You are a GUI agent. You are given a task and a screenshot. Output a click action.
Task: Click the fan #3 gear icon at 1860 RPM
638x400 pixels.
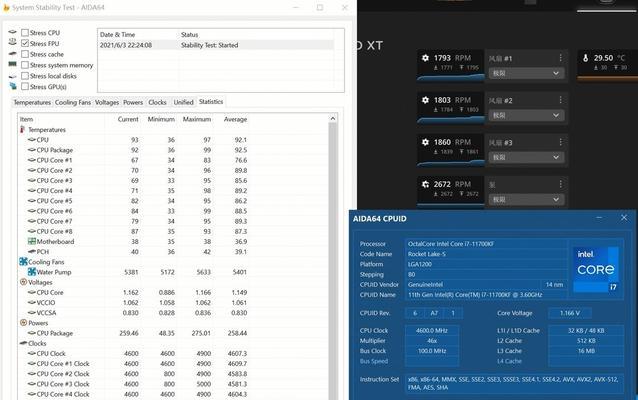(425, 142)
